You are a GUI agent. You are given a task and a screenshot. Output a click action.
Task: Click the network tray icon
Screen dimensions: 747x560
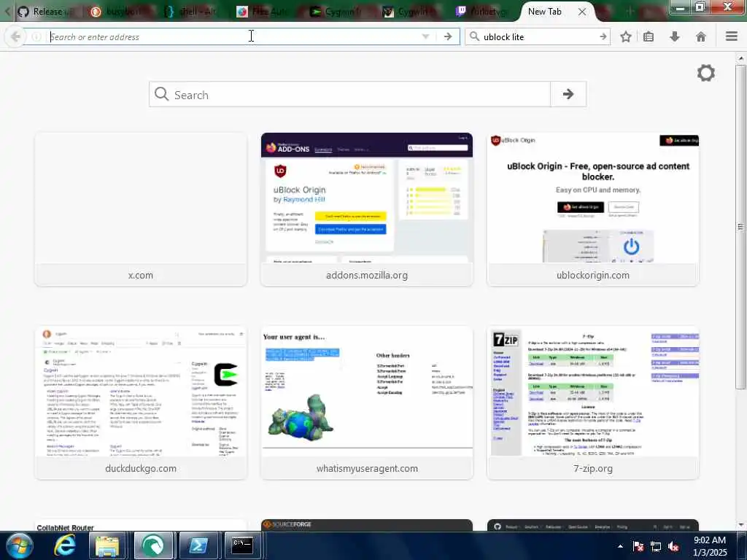pos(656,546)
